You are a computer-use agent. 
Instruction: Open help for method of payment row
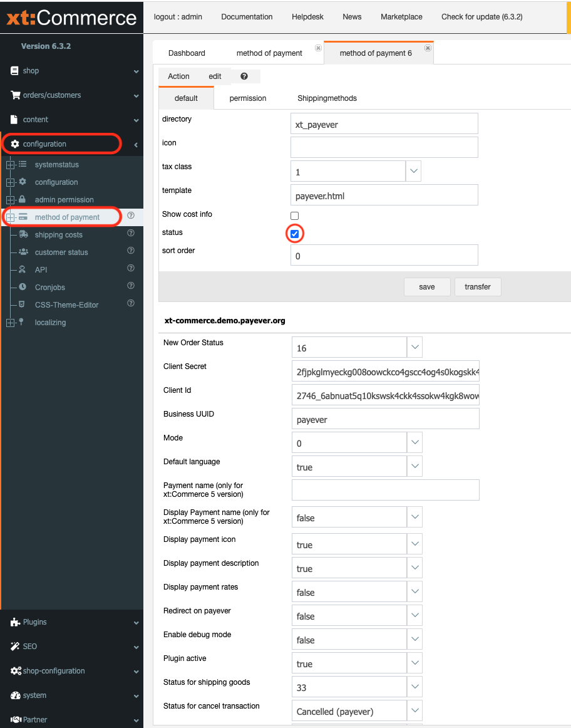[131, 216]
